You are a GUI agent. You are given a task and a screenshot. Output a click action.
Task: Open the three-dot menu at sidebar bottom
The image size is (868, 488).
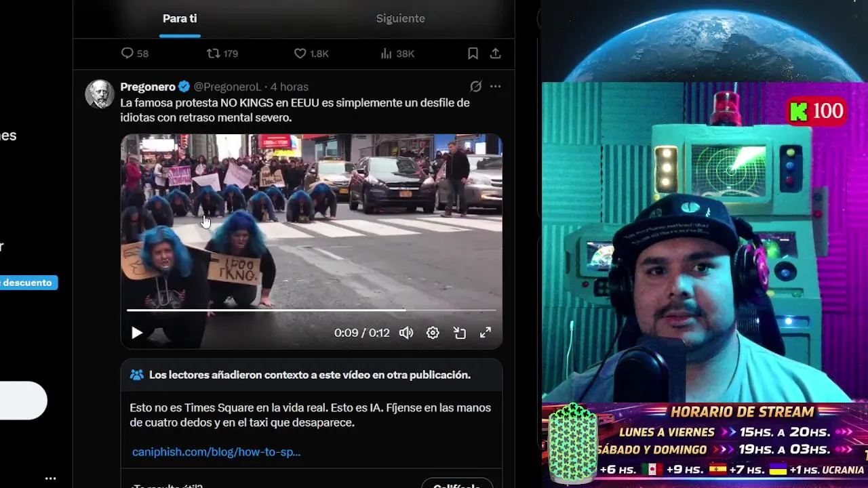tap(51, 479)
